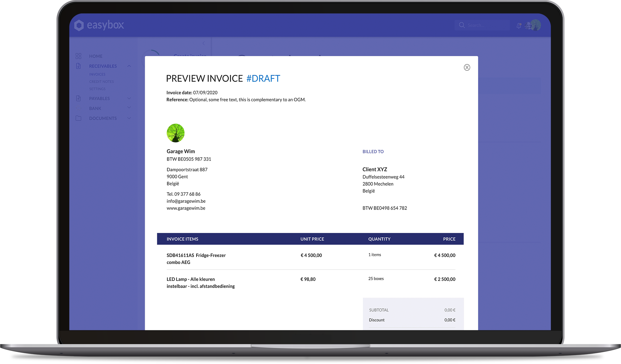Open the Documents folder icon
Viewport: 621px width, 364px height.
pyautogui.click(x=78, y=118)
